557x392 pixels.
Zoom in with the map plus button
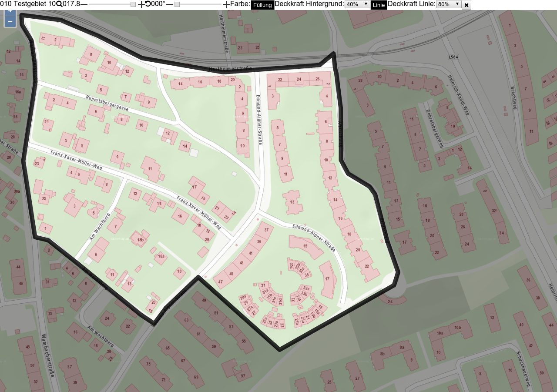coord(10,12)
